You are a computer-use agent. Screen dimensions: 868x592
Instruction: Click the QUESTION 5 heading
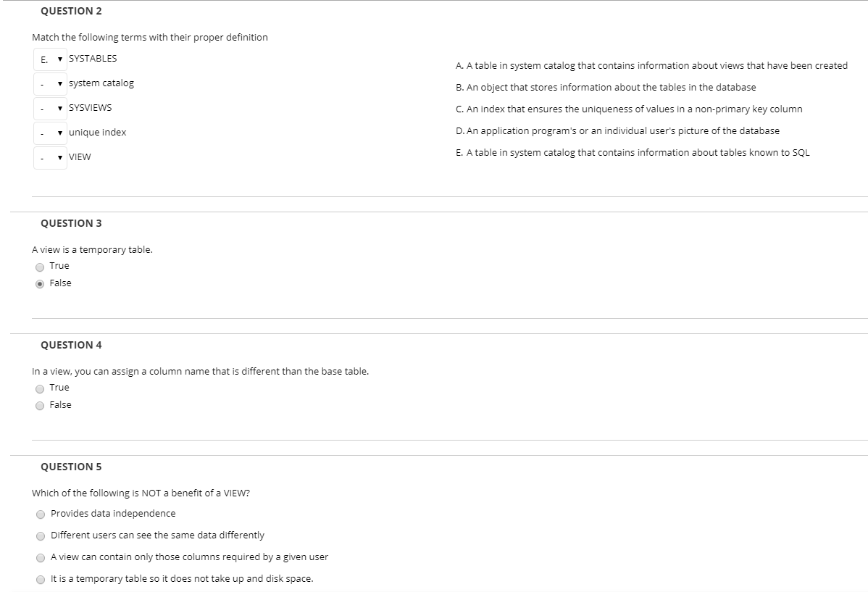tap(70, 467)
